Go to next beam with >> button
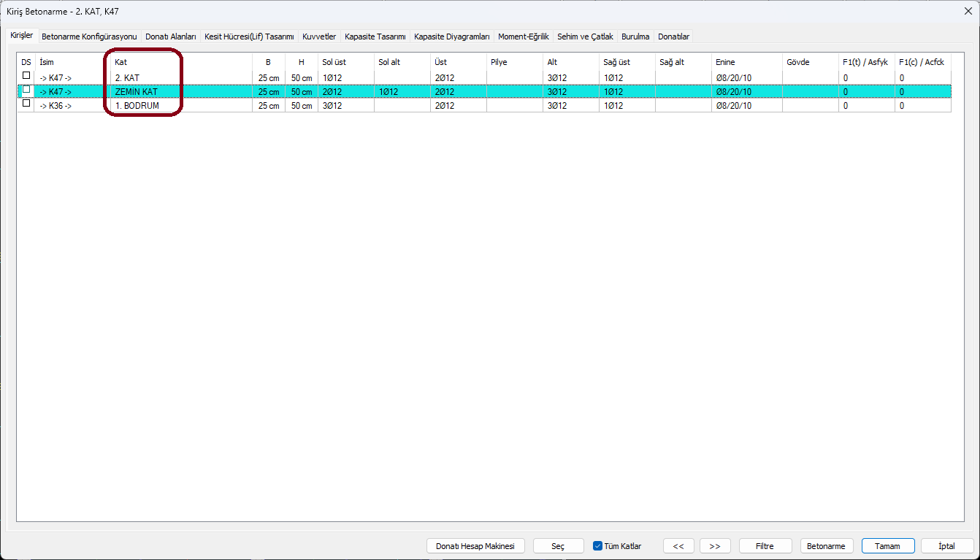 point(715,546)
